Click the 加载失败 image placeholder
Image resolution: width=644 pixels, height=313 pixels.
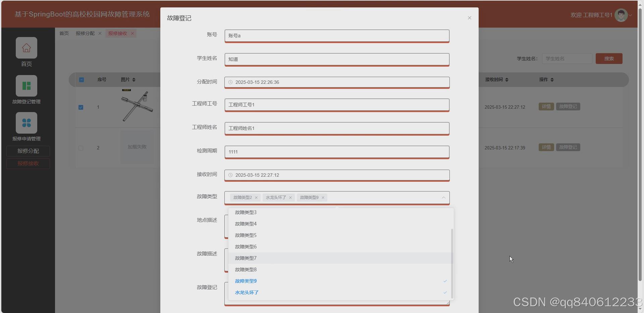(137, 147)
